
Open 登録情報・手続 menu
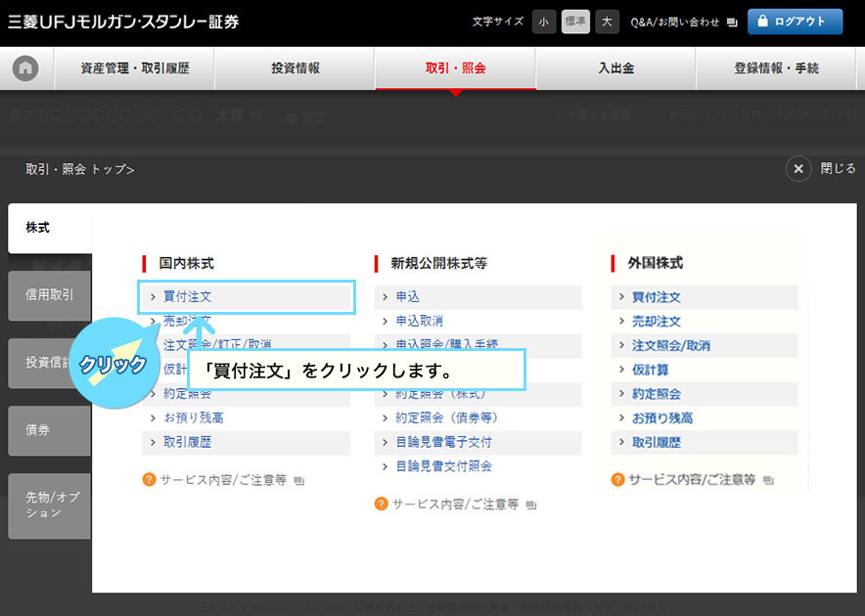[x=776, y=68]
